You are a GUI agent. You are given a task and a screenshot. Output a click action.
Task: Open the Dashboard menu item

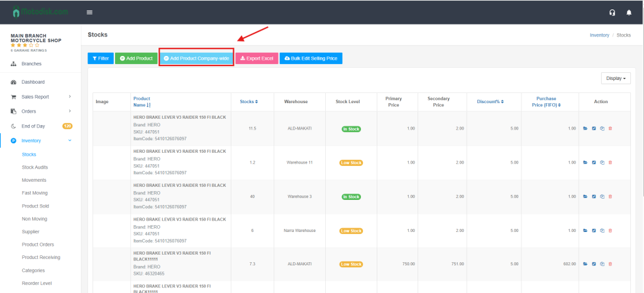pyautogui.click(x=33, y=82)
